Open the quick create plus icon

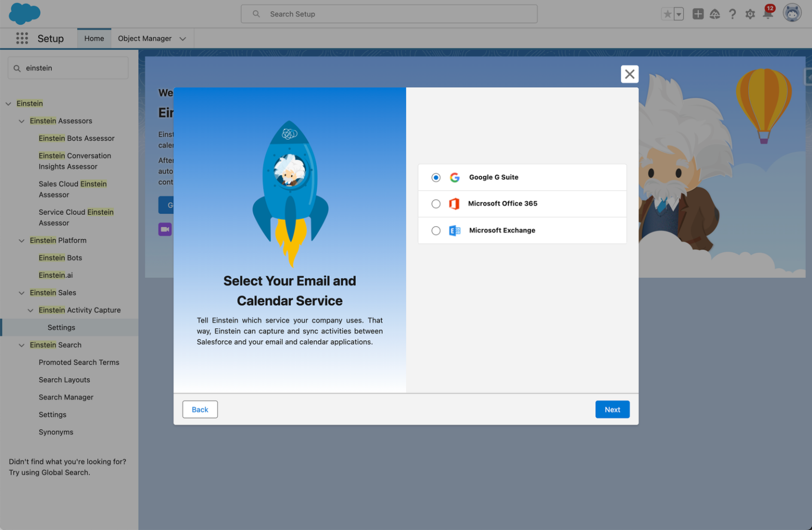(x=698, y=14)
